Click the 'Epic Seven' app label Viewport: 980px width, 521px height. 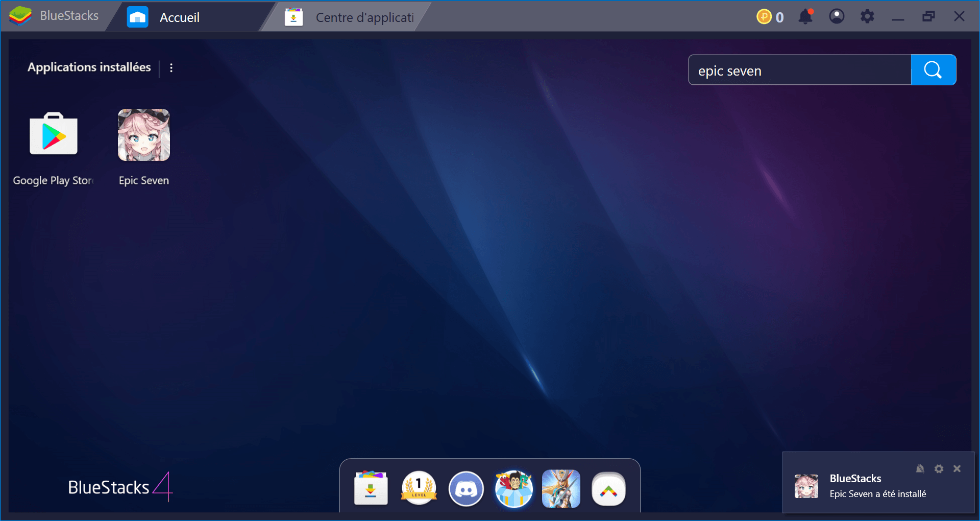tap(144, 180)
